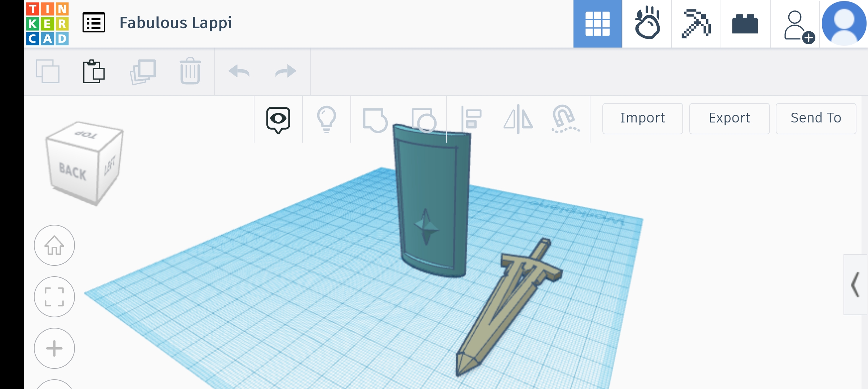The width and height of the screenshot is (868, 389).
Task: Delete the selected shape
Action: tap(190, 71)
